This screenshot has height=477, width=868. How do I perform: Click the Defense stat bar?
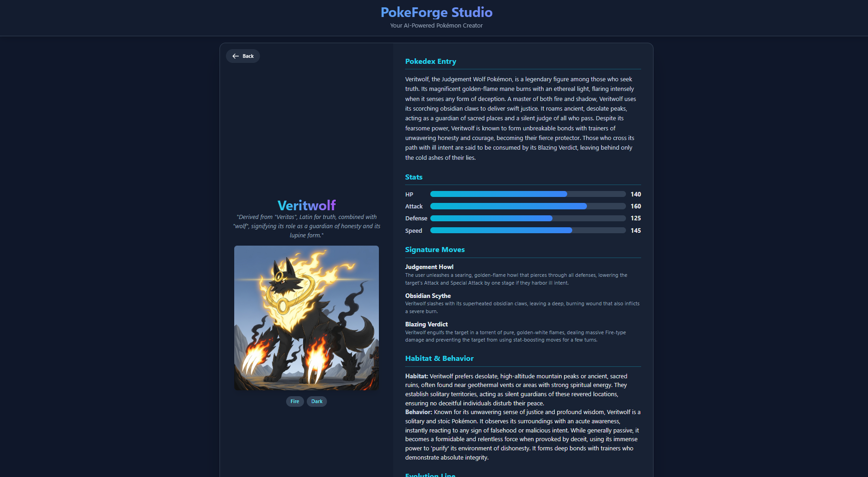click(x=528, y=218)
